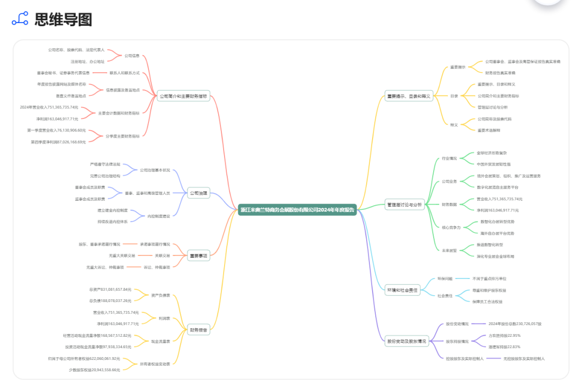Click leaf text 少数股东权益20,943,558.66元
The image size is (579, 392).
point(94,370)
